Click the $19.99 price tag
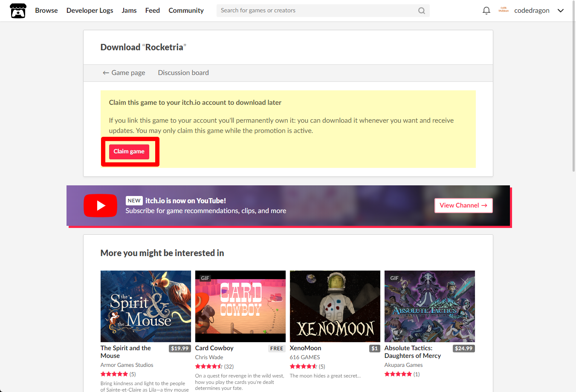Image resolution: width=576 pixels, height=392 pixels. [179, 349]
